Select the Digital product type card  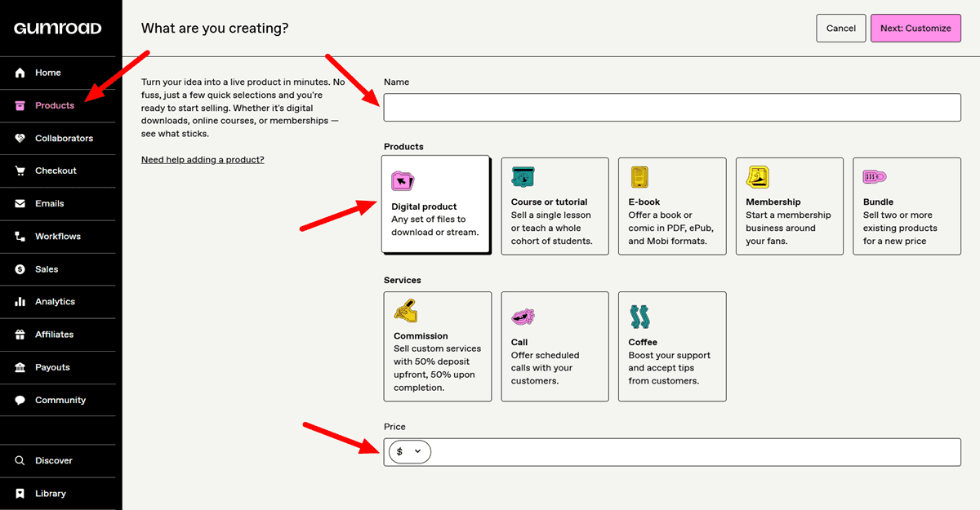coord(435,204)
